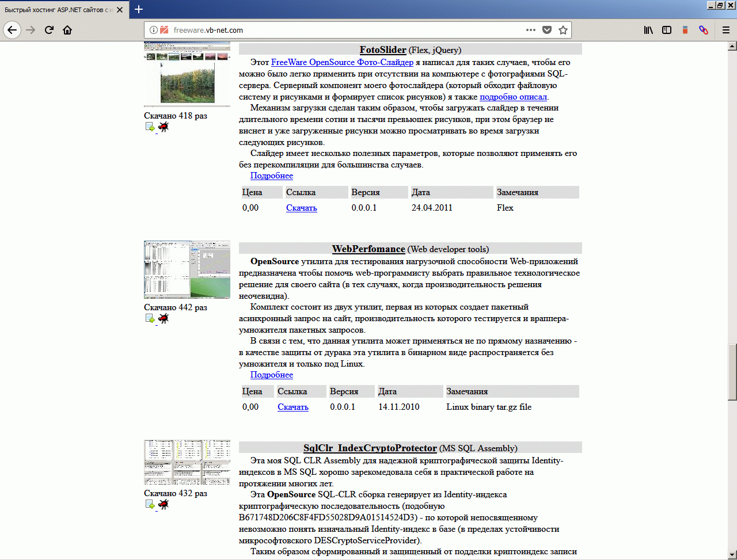Click the scrollbar up arrow
The height and width of the screenshot is (560, 737).
[732, 47]
